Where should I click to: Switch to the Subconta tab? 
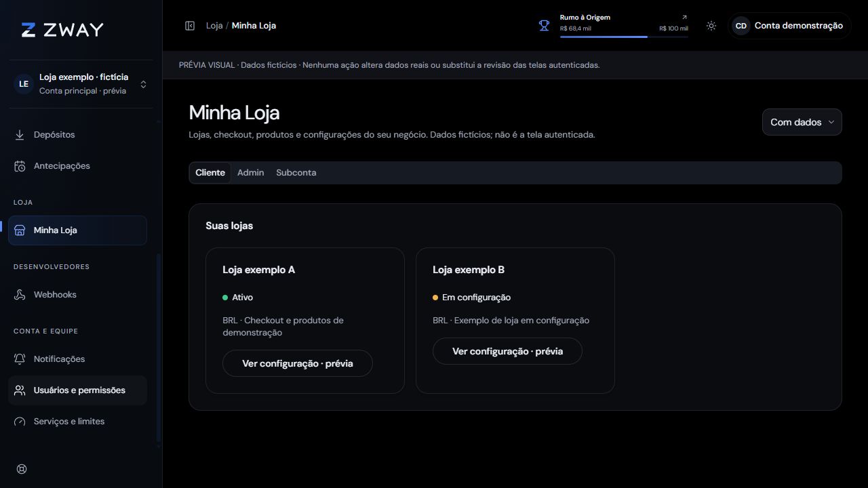[296, 173]
